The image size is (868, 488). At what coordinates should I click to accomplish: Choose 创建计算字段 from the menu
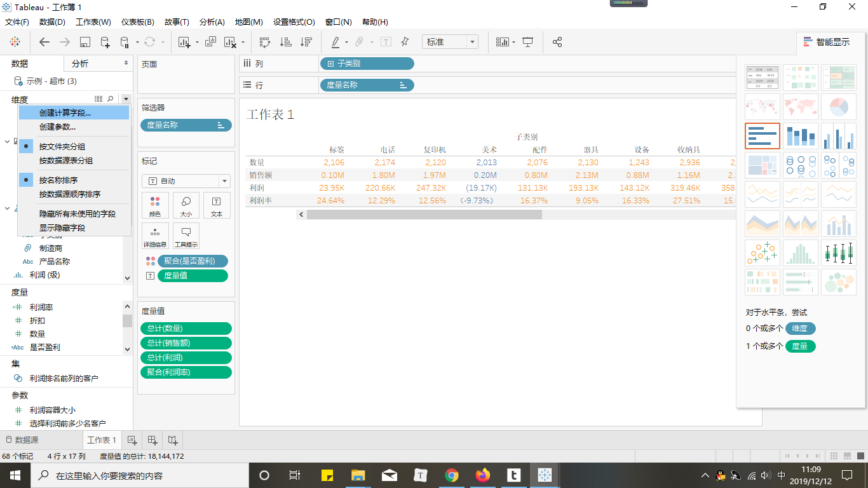point(74,112)
